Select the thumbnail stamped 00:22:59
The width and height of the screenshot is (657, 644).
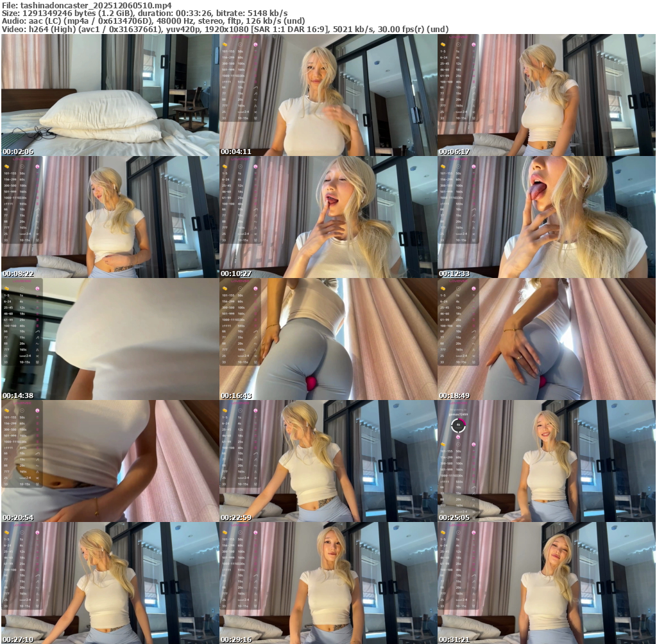(328, 461)
